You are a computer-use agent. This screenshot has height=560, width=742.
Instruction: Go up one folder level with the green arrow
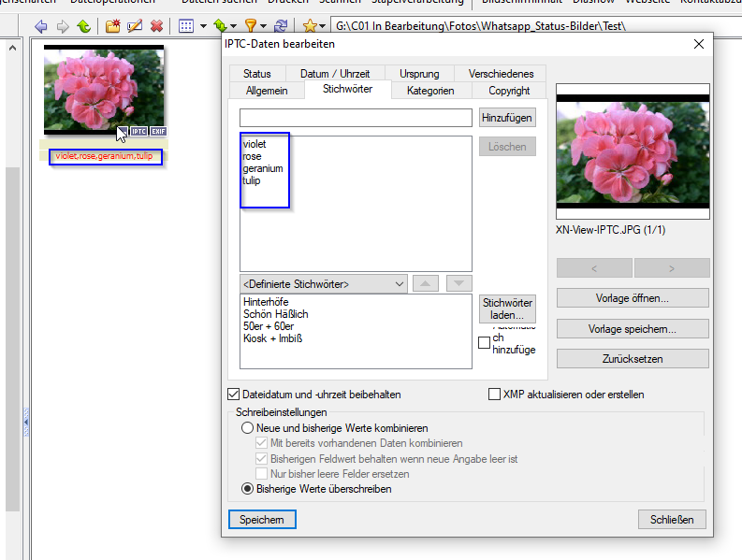pos(84,26)
